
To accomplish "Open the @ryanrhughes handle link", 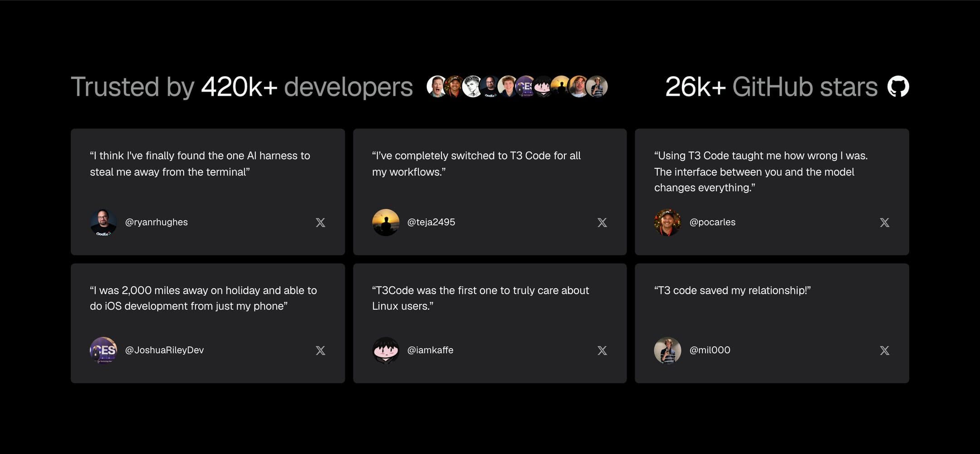I will 157,222.
